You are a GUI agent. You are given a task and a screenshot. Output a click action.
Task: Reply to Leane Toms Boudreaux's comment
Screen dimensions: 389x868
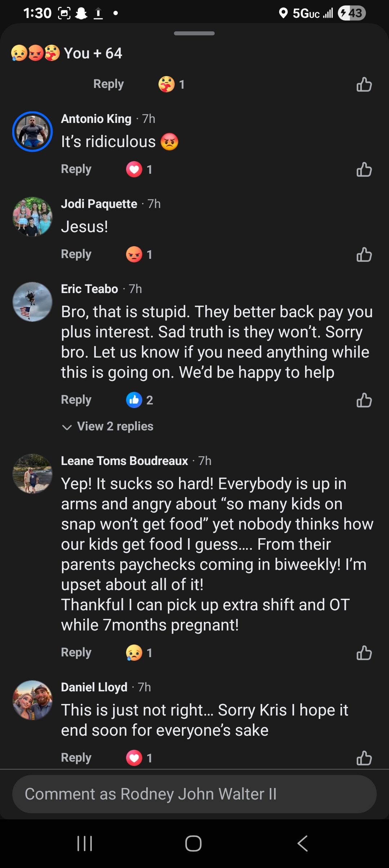[x=76, y=652]
